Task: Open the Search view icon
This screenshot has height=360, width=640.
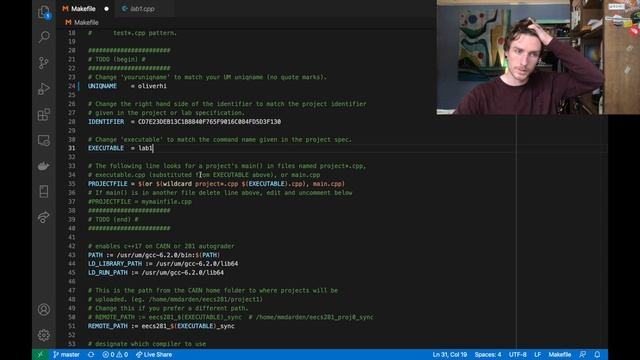Action: pos(44,37)
